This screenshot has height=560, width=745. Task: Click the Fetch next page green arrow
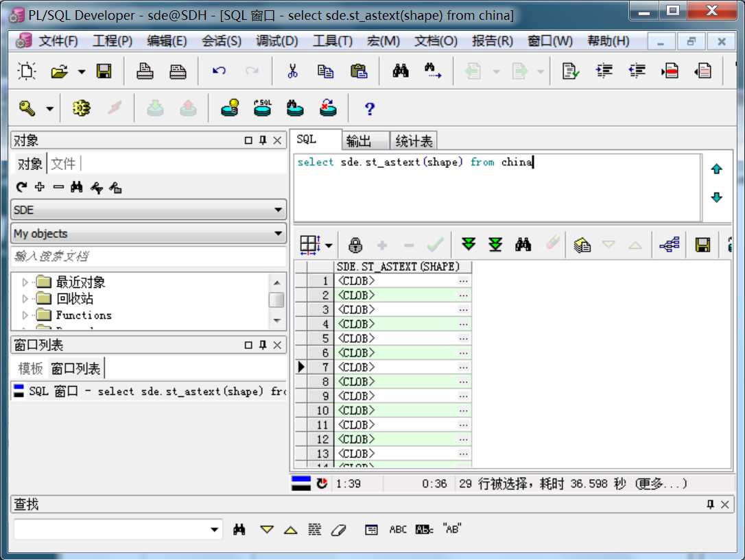[x=469, y=245]
